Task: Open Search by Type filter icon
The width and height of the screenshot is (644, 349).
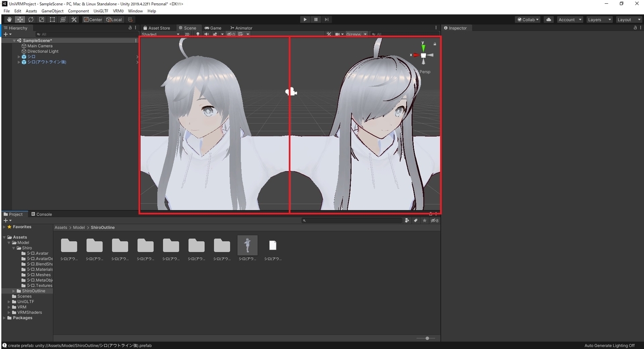Action: 407,221
